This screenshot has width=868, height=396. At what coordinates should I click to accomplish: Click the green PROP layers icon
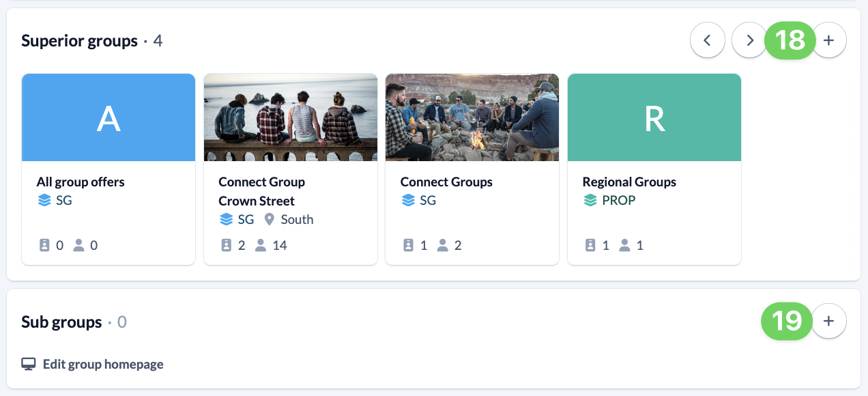(x=590, y=201)
